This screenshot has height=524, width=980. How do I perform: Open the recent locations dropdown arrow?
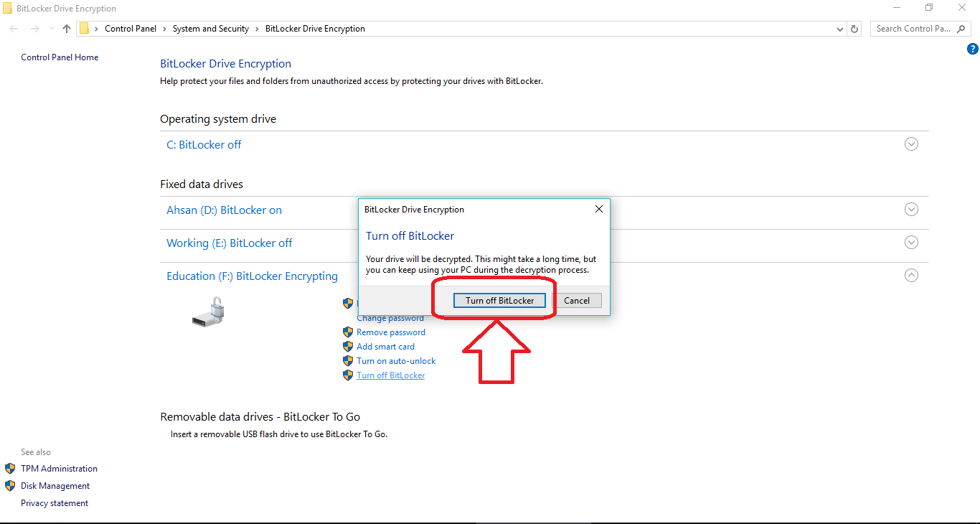52,29
